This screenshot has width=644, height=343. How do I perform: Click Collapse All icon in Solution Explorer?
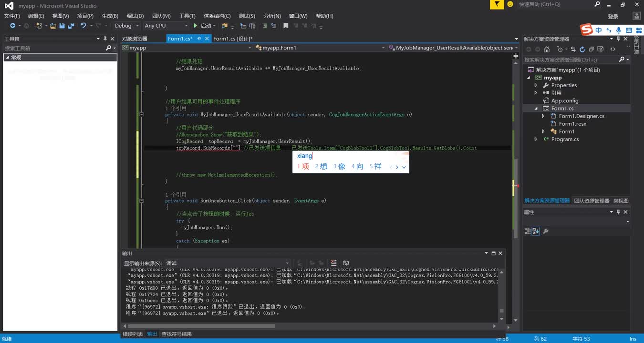coord(592,49)
